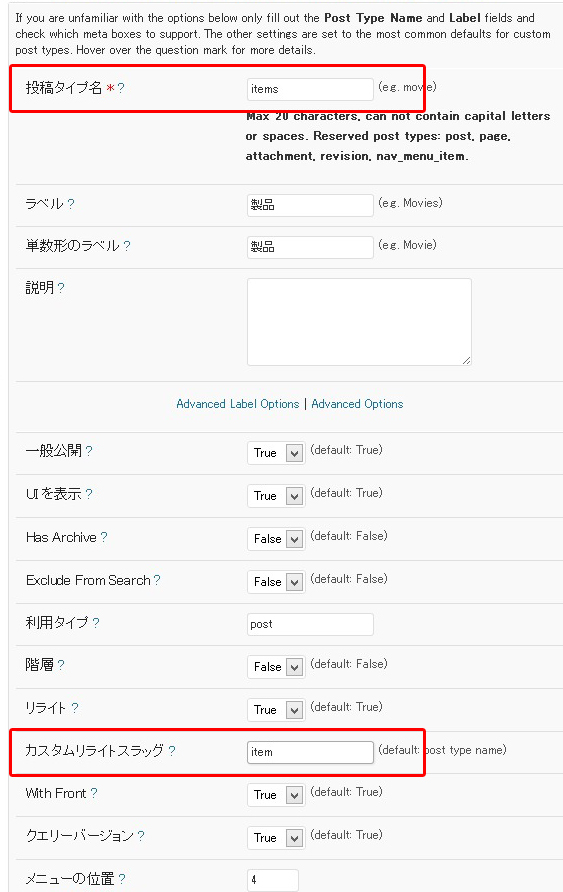Focus the custom rewrite slug field with item
Image resolution: width=563 pixels, height=892 pixels.
310,752
